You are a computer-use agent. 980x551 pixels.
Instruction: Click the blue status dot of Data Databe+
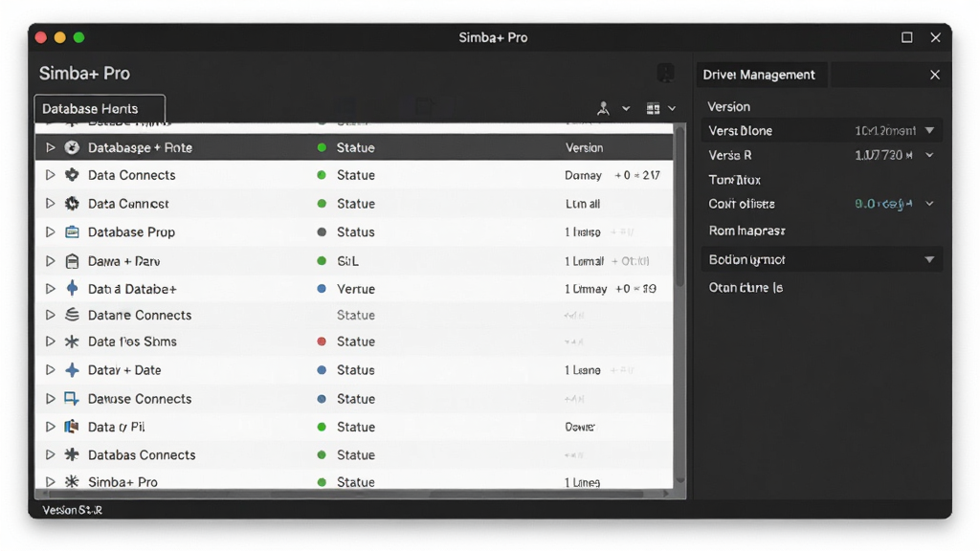tap(322, 289)
